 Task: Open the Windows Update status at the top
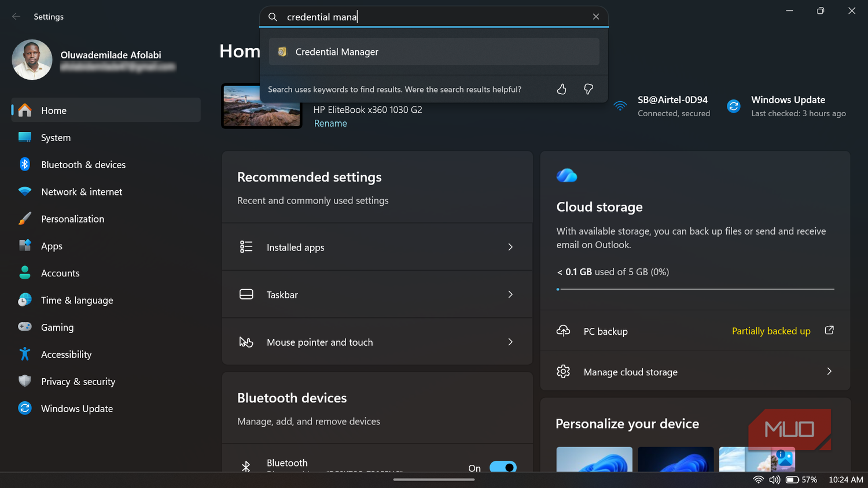pyautogui.click(x=787, y=106)
